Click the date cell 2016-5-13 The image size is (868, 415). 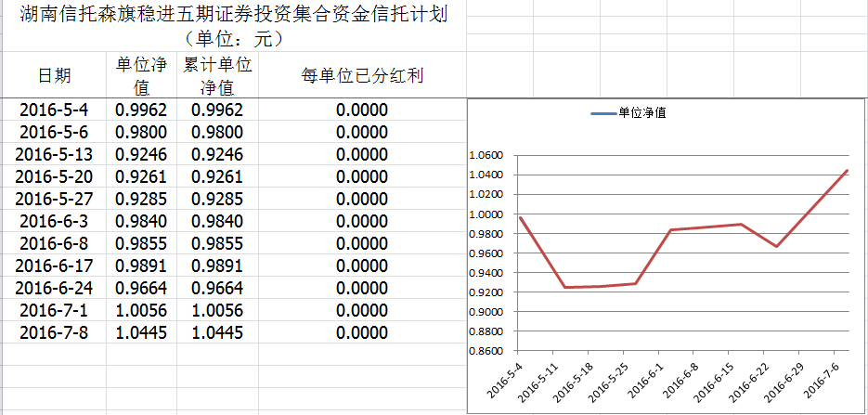coord(54,154)
